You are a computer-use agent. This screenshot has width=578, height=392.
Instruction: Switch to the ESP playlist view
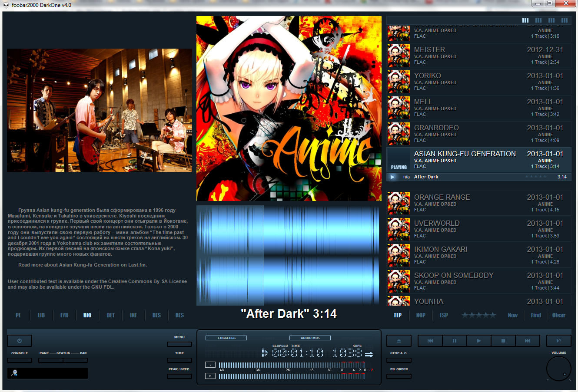coord(444,315)
